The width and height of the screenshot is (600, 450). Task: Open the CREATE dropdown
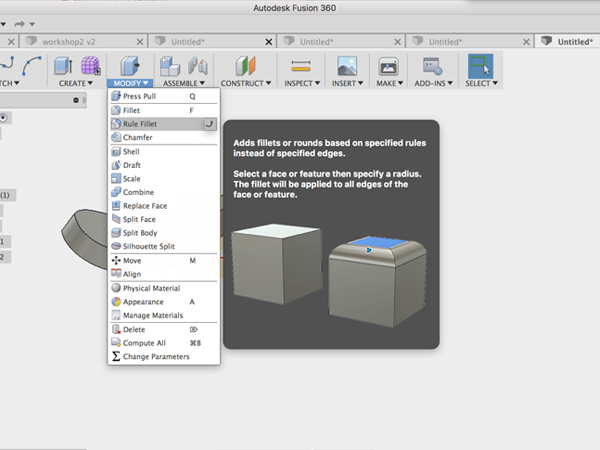click(x=76, y=83)
